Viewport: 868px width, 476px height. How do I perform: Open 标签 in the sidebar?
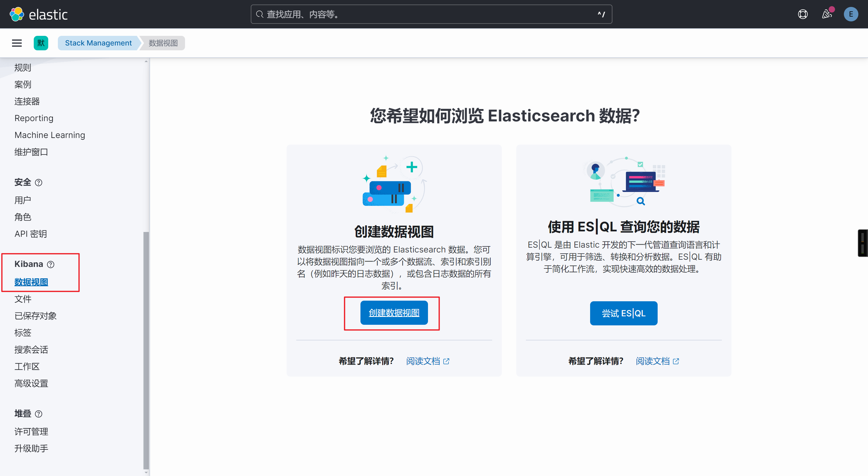[23, 333]
